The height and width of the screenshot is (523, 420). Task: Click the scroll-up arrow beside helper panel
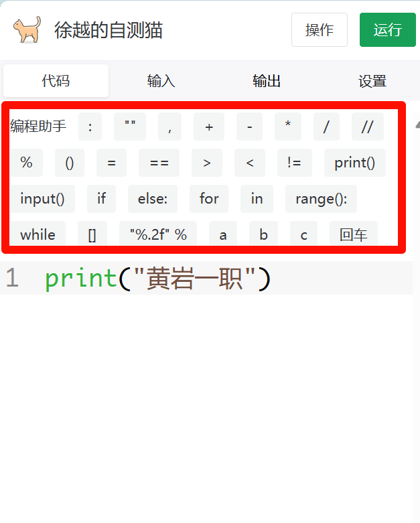(x=416, y=125)
